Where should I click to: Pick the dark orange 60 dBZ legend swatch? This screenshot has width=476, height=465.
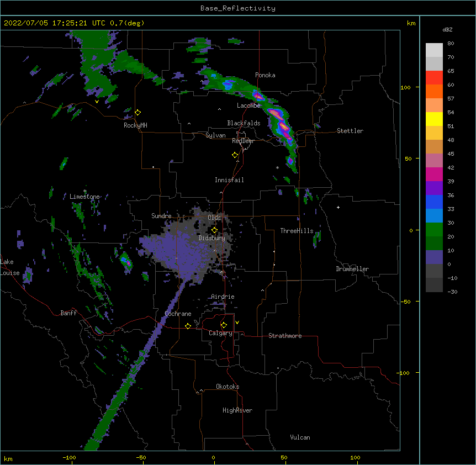(434, 91)
